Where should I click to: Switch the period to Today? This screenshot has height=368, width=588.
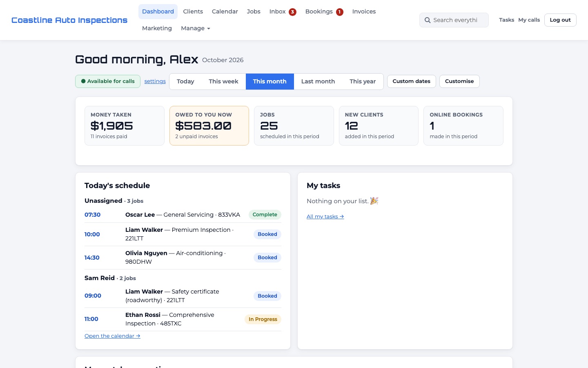[x=185, y=81]
